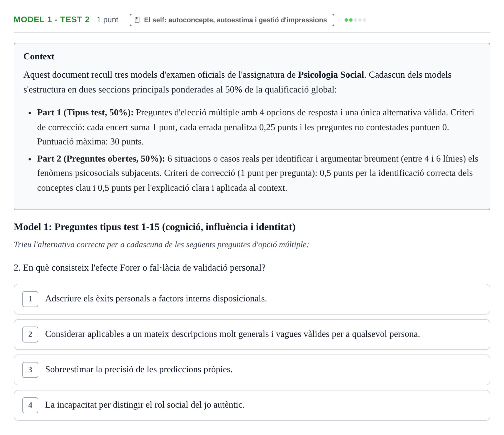504x435 pixels.
Task: Click the 'Model 1: Preguntes tipus test 1-15' heading
Action: [x=155, y=227]
